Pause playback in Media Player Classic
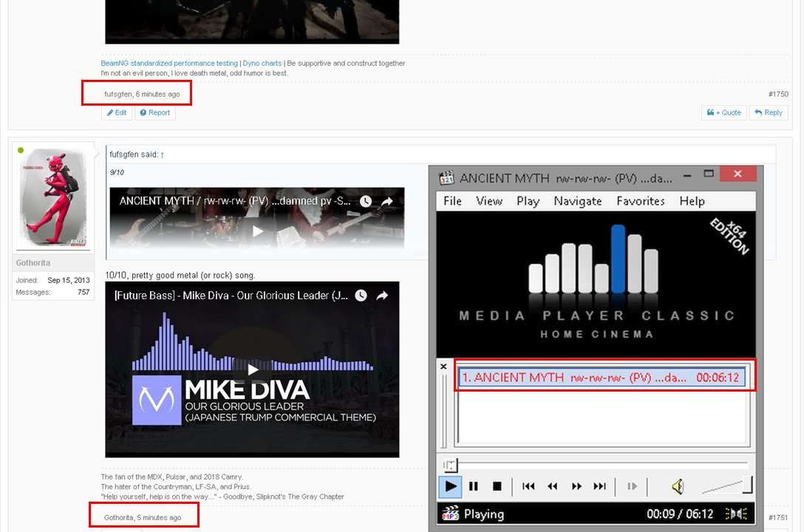Screen dimensions: 804x532 point(473,486)
